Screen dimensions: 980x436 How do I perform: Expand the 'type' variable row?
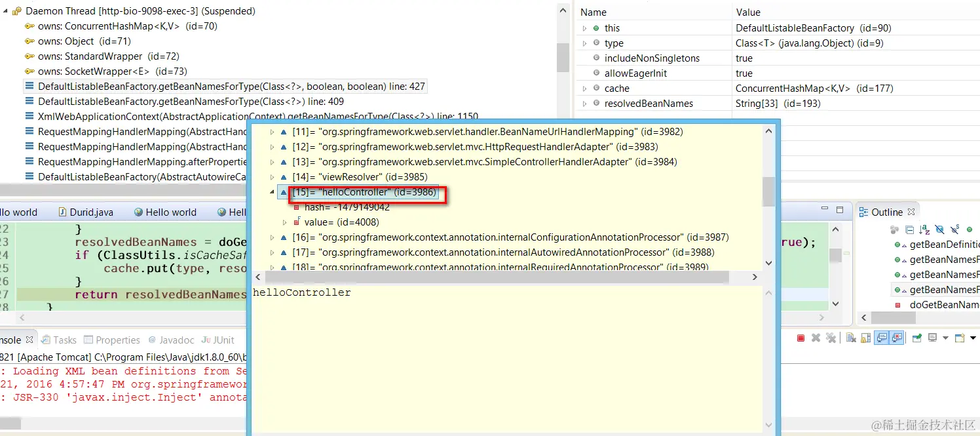585,43
